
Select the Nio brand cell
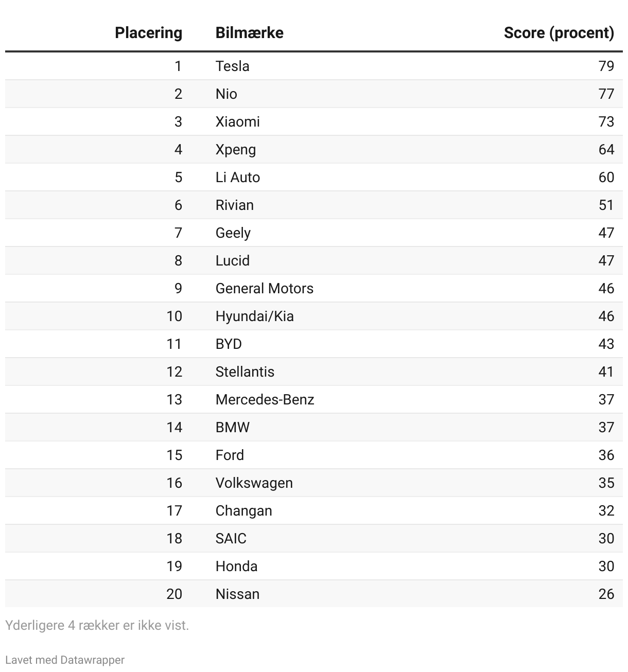click(226, 94)
